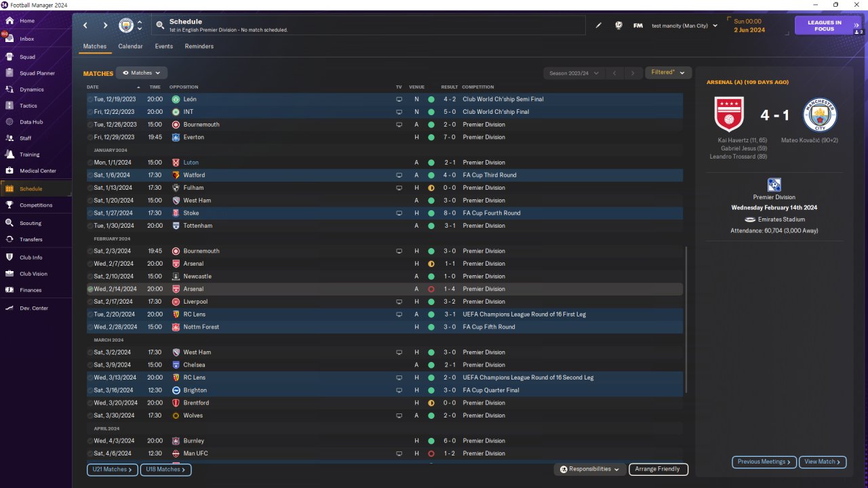
Task: Click the Manchester City badge in header
Action: [x=126, y=26]
